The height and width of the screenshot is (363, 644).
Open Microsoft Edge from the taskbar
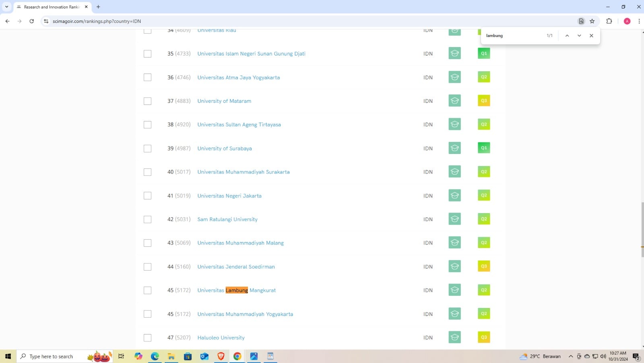pos(155,356)
